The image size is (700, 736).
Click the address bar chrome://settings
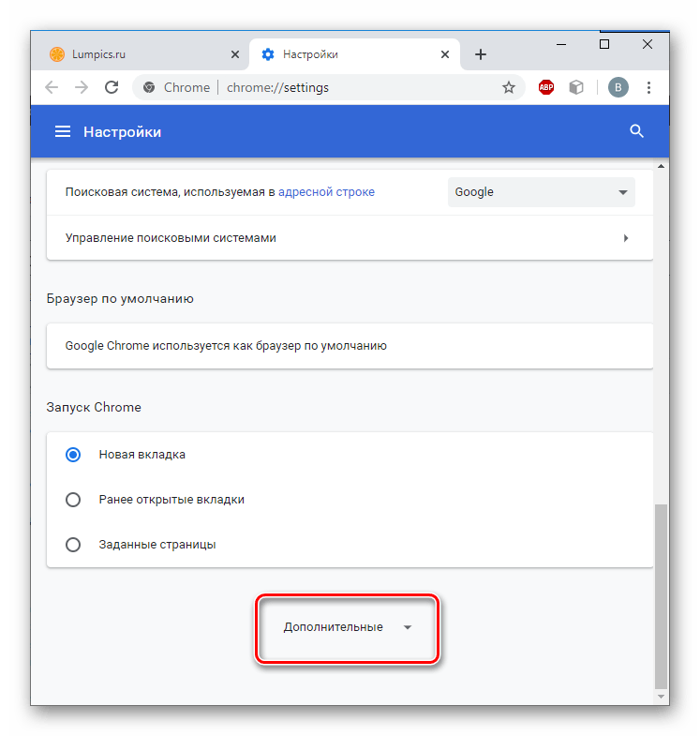(328, 87)
